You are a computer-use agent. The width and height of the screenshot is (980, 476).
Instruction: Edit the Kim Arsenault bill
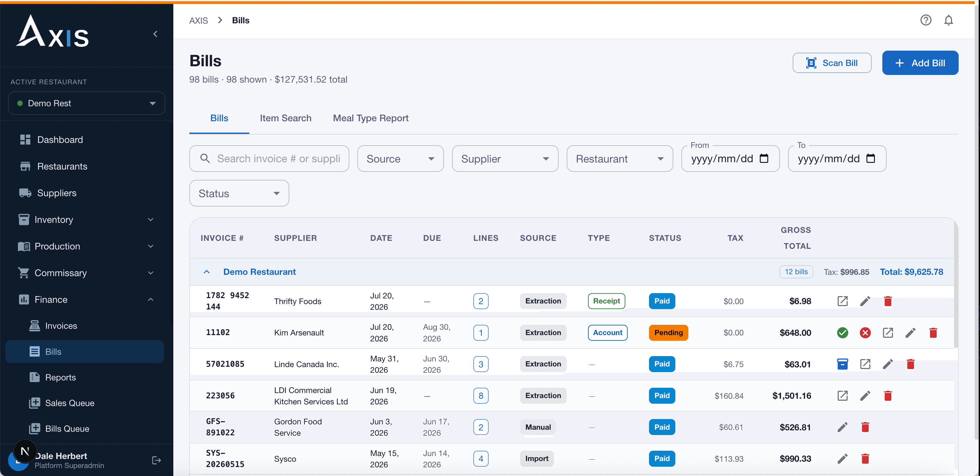click(910, 333)
